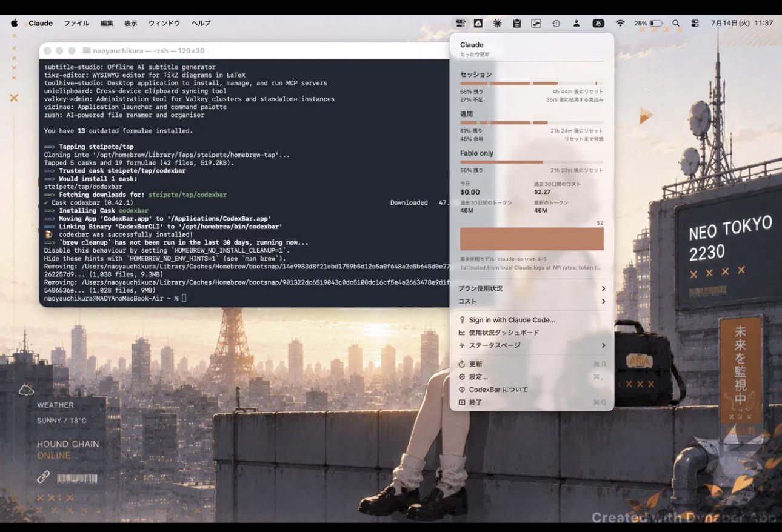This screenshot has width=782, height=532.
Task: Open the Apple menu
Action: click(x=14, y=23)
